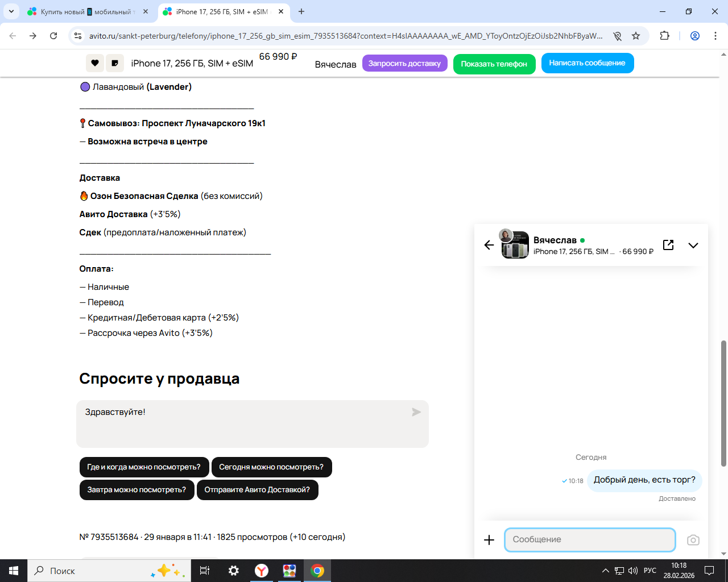This screenshot has width=728, height=582.
Task: Add the iPhone listing to favorites (heart)
Action: [x=95, y=63]
